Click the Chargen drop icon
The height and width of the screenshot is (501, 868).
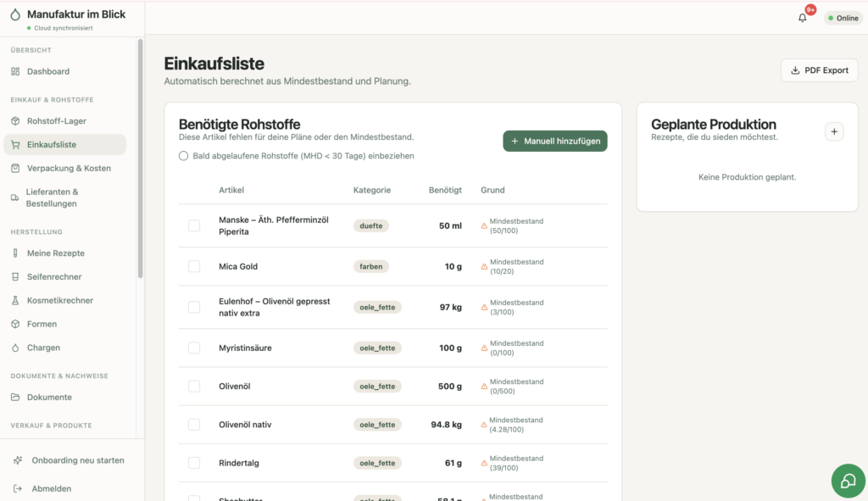[x=15, y=348]
